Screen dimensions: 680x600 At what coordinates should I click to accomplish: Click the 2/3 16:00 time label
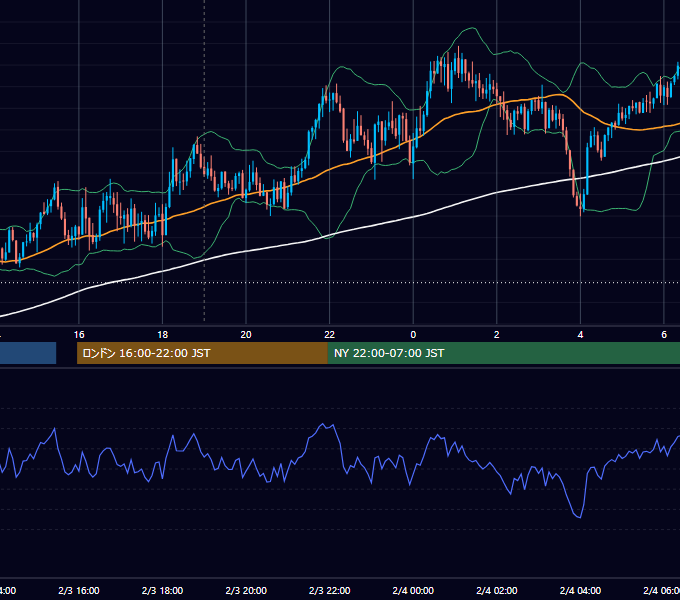[x=79, y=591]
